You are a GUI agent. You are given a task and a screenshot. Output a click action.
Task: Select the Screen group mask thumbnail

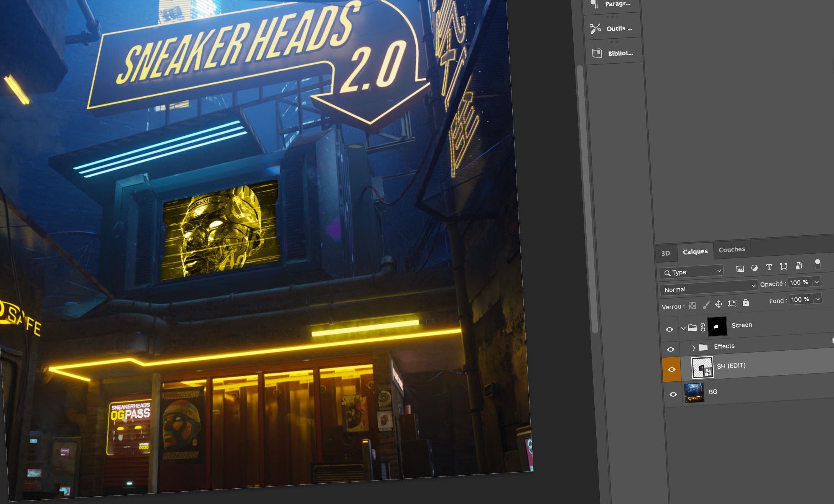(717, 326)
